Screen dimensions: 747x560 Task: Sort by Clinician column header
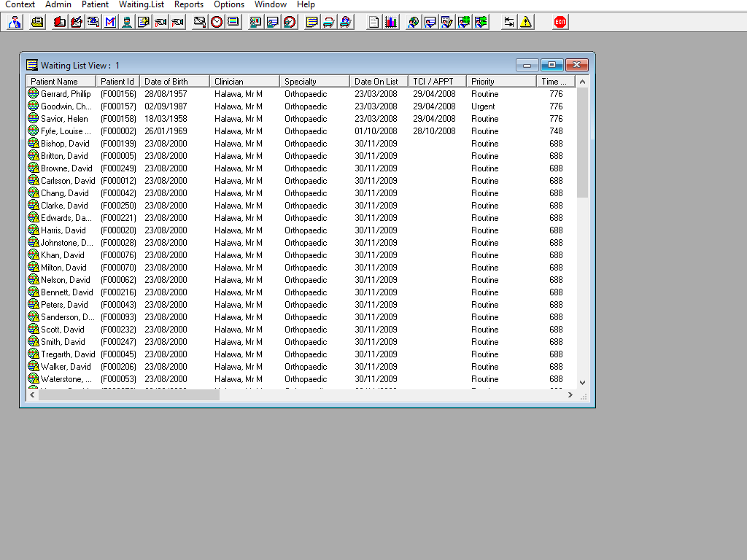(x=245, y=82)
